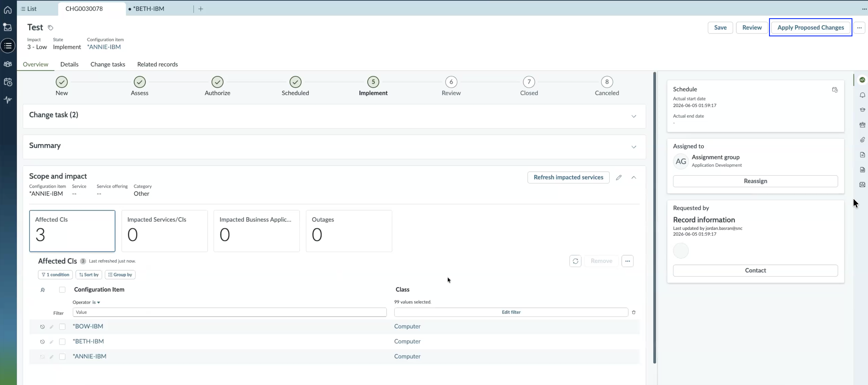The image size is (868, 385).
Task: Click the Save button
Action: [x=720, y=28]
